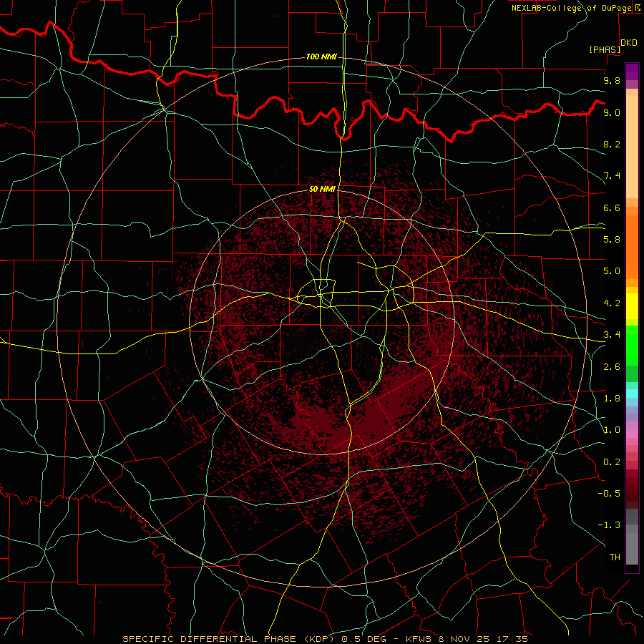The image size is (644, 644).
Task: Click the -1.3 scale value
Action: tap(609, 525)
